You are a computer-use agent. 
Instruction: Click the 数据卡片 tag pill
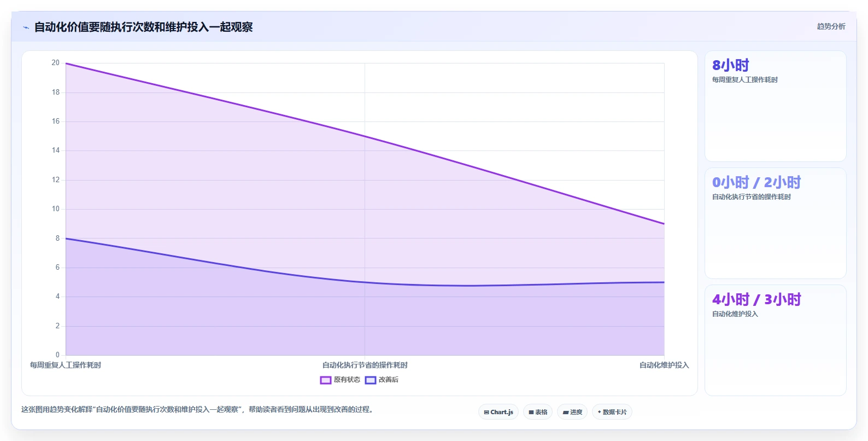coord(612,412)
